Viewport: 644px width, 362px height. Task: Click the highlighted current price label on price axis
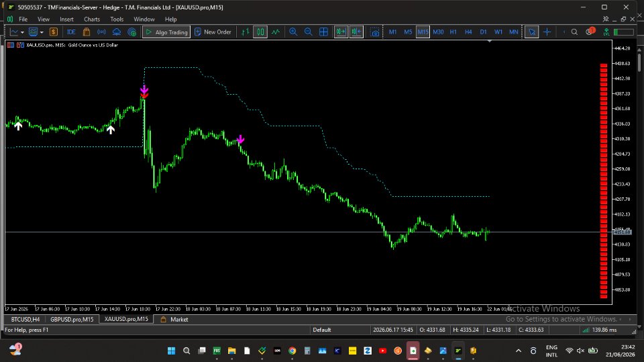(623, 232)
